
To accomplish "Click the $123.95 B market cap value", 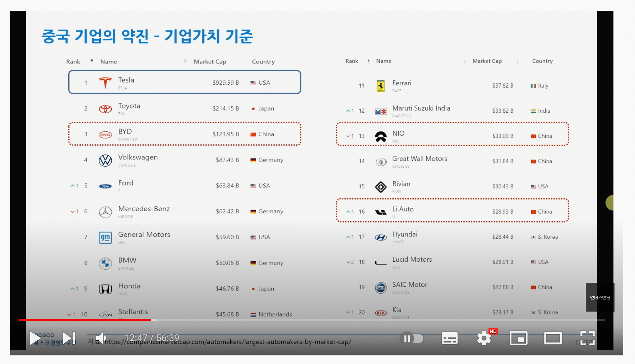I will click(226, 134).
